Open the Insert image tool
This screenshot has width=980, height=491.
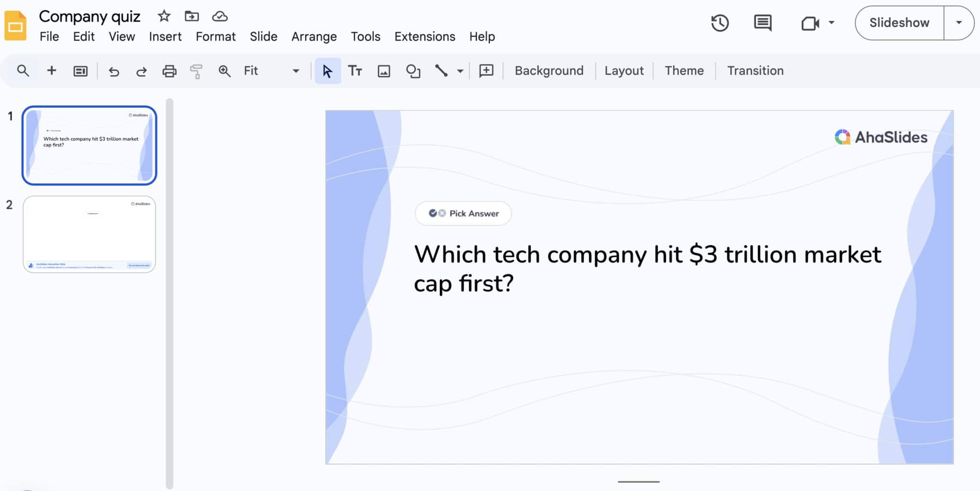(x=383, y=70)
